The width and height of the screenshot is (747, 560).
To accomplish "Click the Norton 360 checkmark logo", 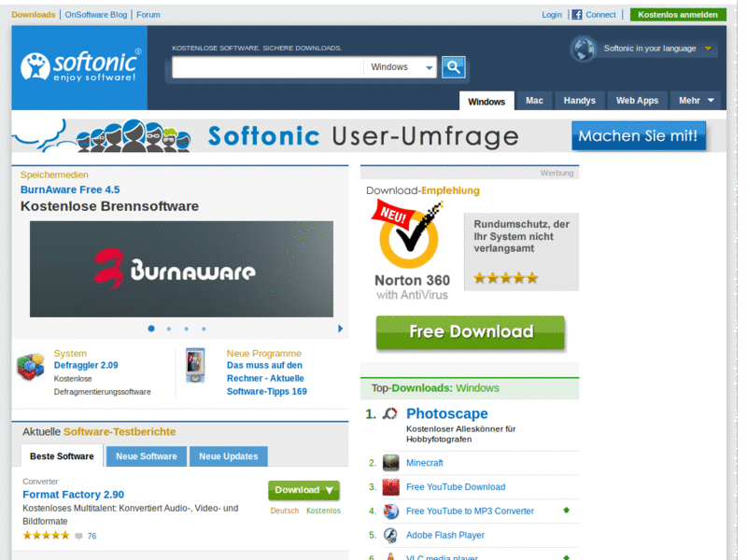I will point(409,235).
